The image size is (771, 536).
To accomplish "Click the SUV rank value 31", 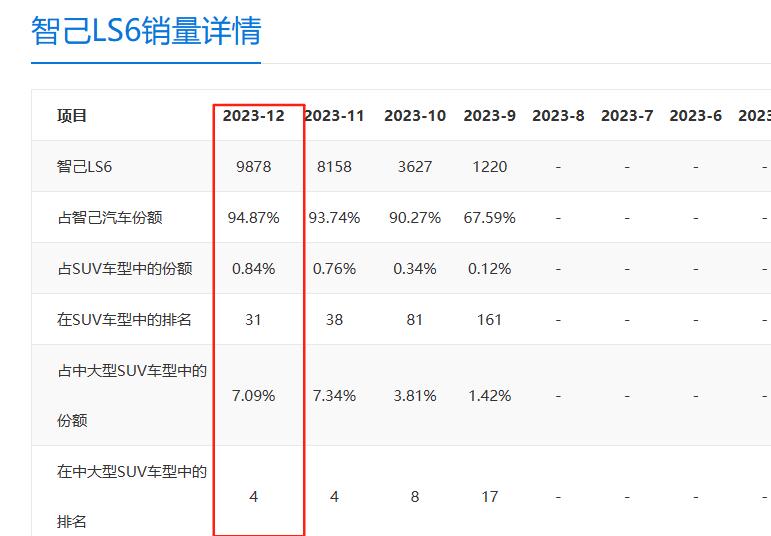I will [x=253, y=320].
